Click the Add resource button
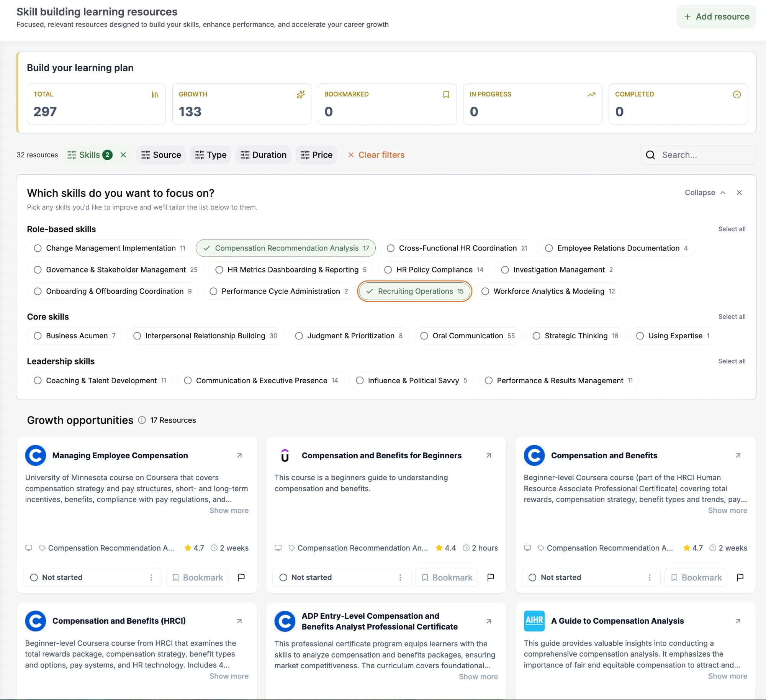The height and width of the screenshot is (700, 766). (x=716, y=16)
